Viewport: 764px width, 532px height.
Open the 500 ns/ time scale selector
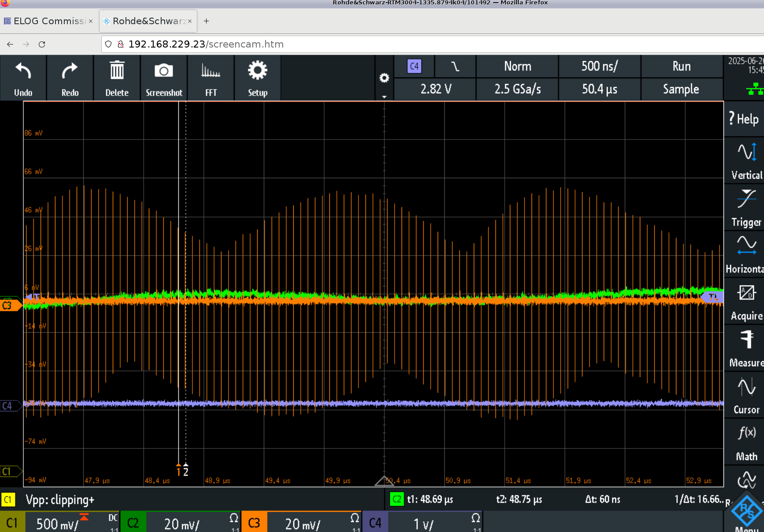pos(599,66)
